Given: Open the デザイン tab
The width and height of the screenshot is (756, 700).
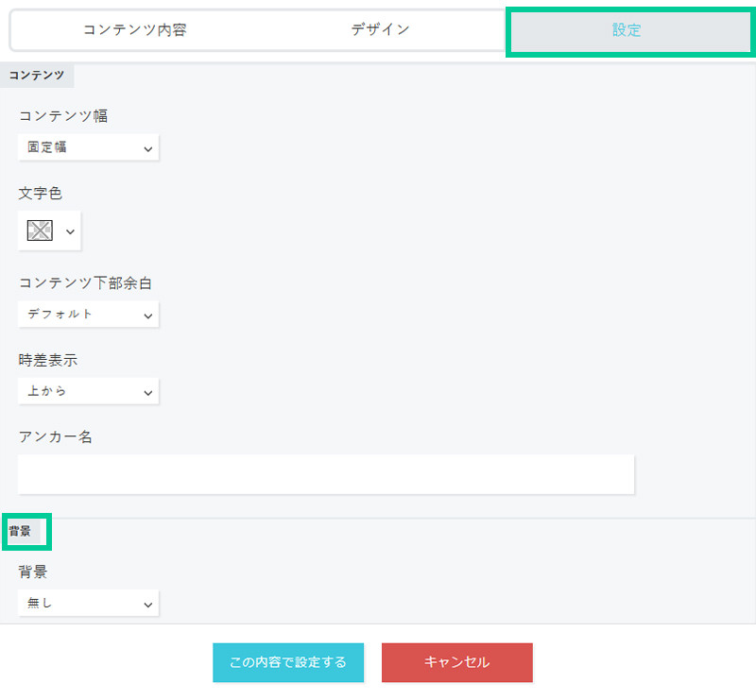Looking at the screenshot, I should coord(380,30).
